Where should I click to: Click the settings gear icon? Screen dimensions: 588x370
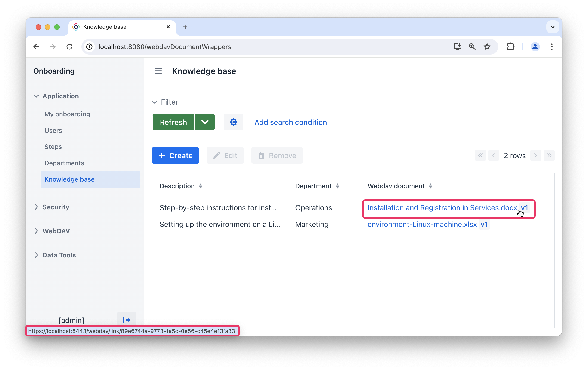pos(233,122)
